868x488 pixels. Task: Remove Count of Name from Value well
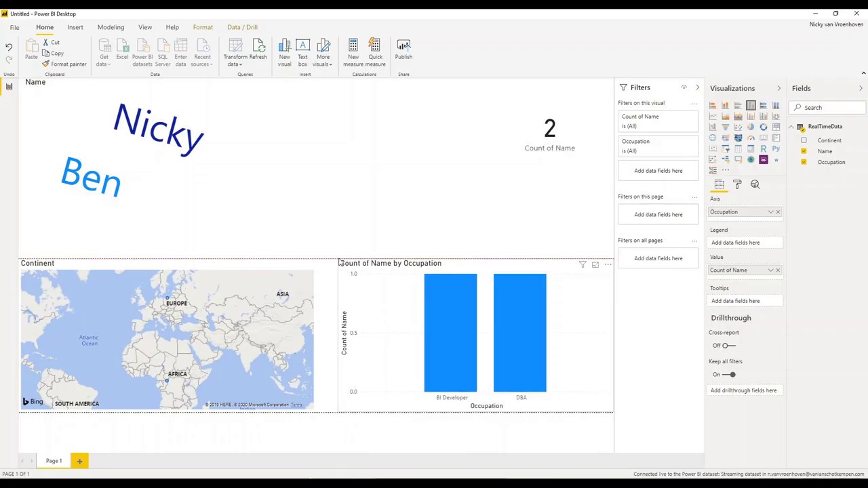tap(778, 270)
